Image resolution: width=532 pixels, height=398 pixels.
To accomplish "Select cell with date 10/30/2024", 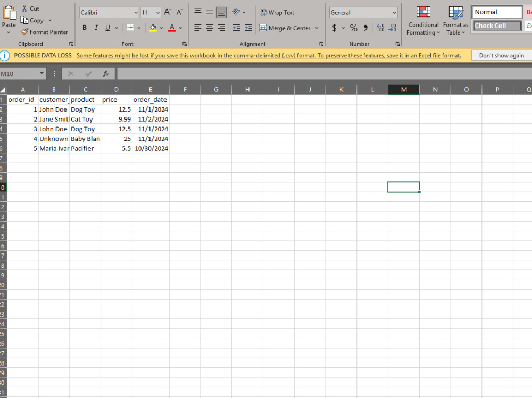I will point(151,148).
